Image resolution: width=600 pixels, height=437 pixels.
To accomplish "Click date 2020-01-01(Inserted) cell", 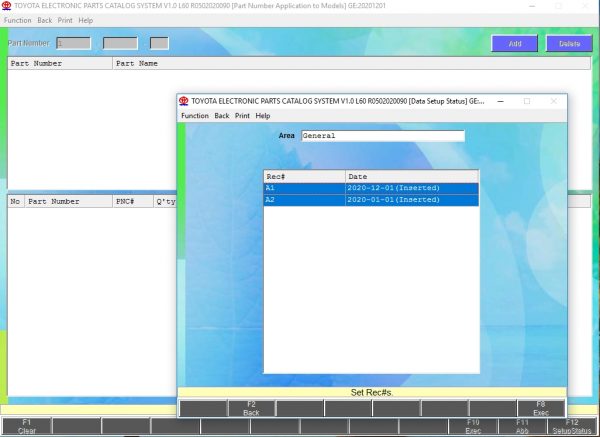I will pos(412,200).
